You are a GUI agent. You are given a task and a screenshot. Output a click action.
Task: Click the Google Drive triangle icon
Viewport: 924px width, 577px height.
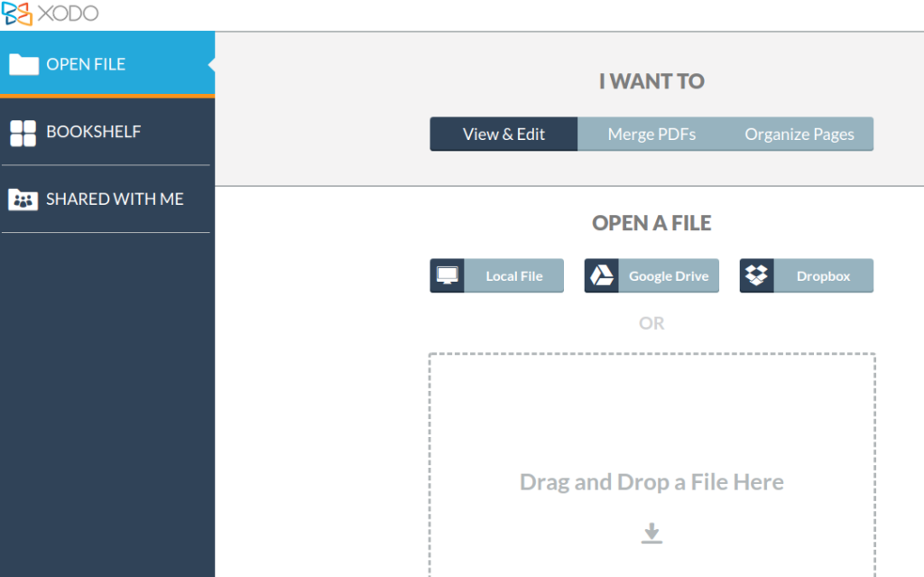tap(600, 275)
